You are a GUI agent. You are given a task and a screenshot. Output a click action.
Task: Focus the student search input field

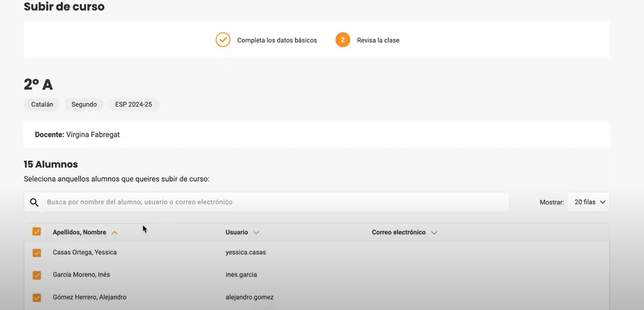click(x=266, y=202)
